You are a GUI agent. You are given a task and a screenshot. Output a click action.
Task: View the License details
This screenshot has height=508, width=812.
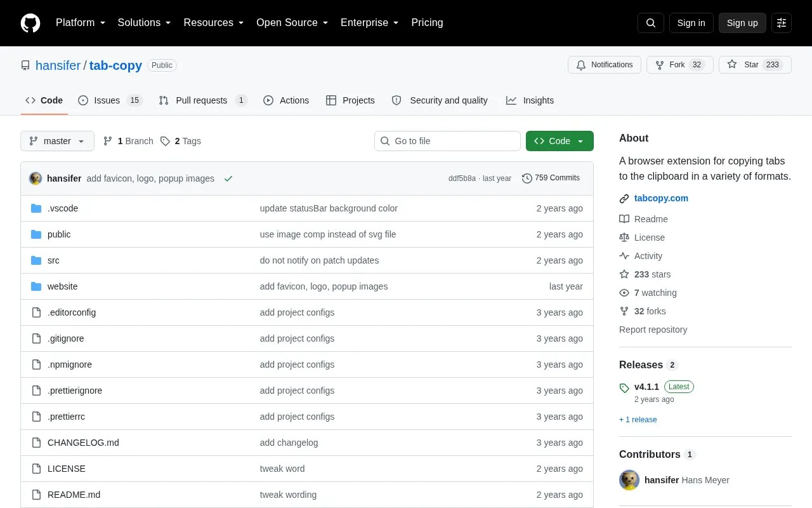pos(643,237)
